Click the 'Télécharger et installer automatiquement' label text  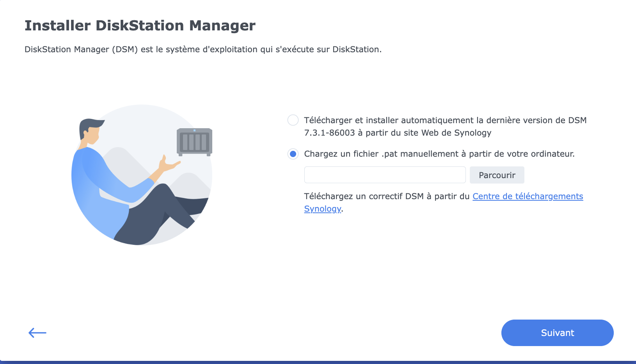[x=445, y=126]
